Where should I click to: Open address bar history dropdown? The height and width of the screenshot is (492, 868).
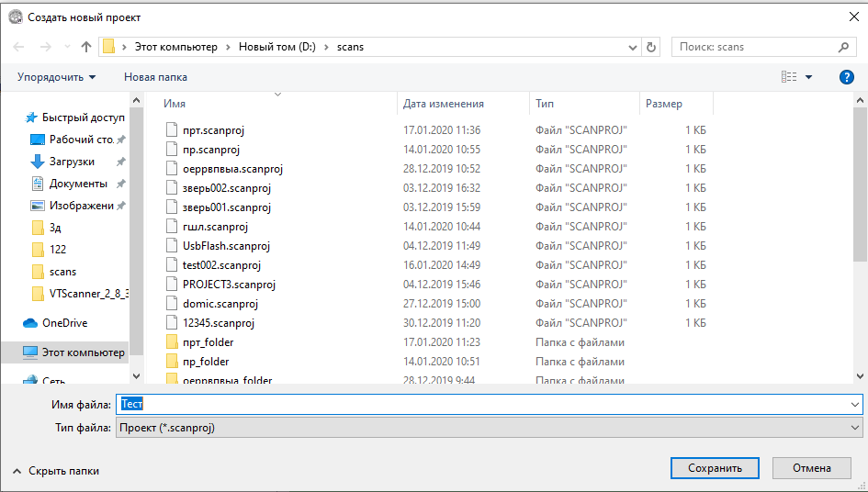click(633, 47)
